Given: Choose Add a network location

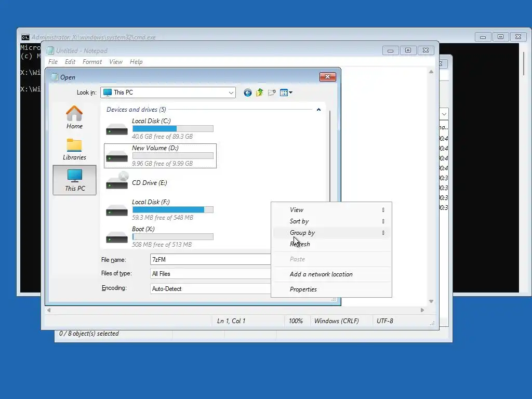Looking at the screenshot, I should coord(332,274).
